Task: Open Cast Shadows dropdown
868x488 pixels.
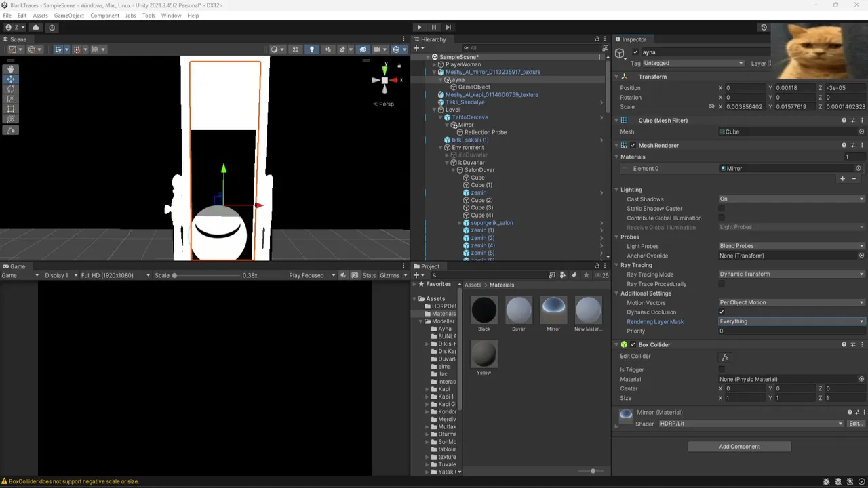Action: pyautogui.click(x=792, y=199)
